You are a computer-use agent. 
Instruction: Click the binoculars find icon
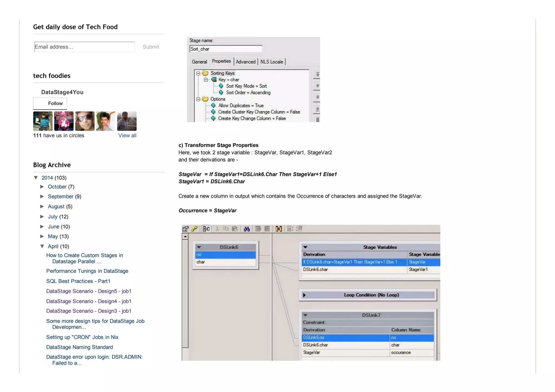pyautogui.click(x=247, y=229)
